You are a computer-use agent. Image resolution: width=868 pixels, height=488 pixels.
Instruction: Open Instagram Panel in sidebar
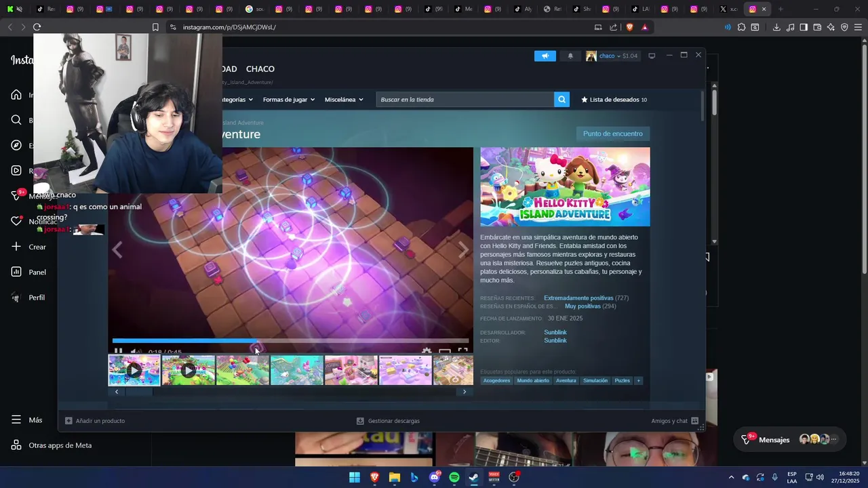28,272
